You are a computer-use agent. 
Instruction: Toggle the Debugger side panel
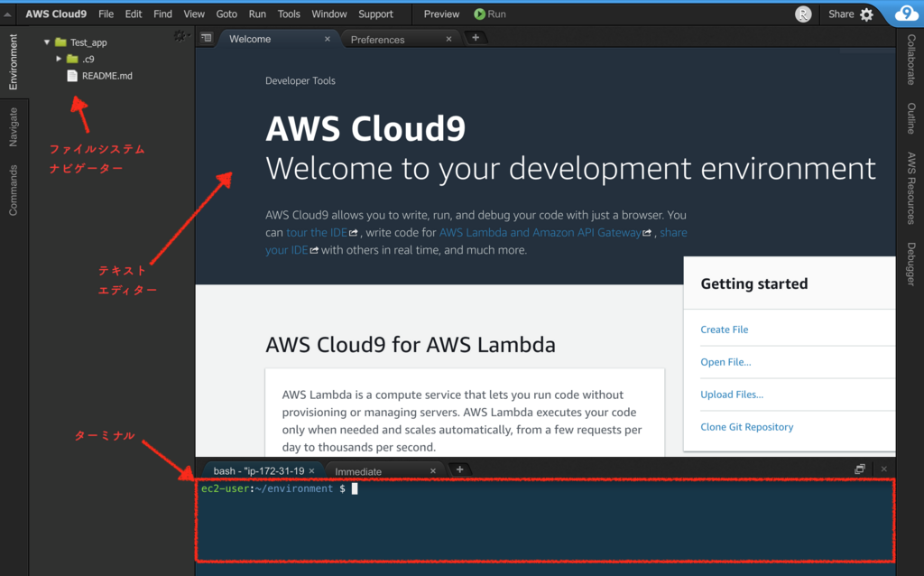pyautogui.click(x=911, y=264)
